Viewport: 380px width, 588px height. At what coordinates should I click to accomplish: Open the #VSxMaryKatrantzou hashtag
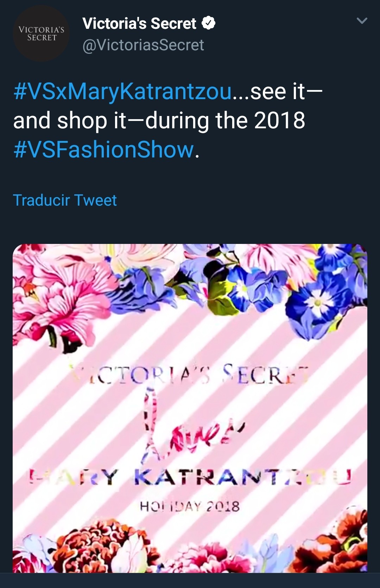tap(123, 91)
